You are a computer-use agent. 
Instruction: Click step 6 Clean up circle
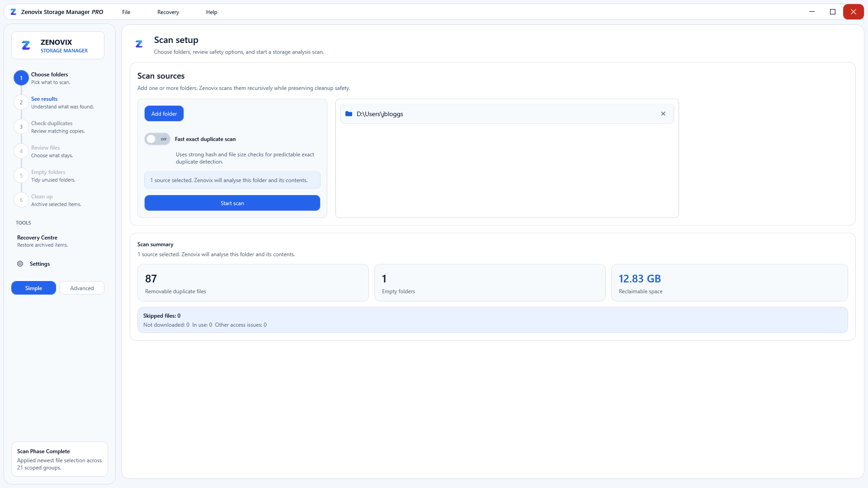[21, 200]
